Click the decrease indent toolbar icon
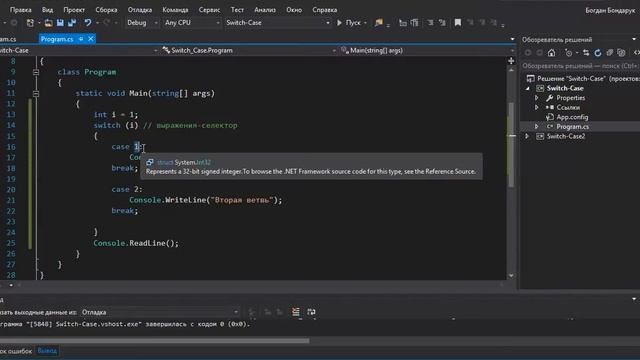The image size is (640, 360). [403, 23]
